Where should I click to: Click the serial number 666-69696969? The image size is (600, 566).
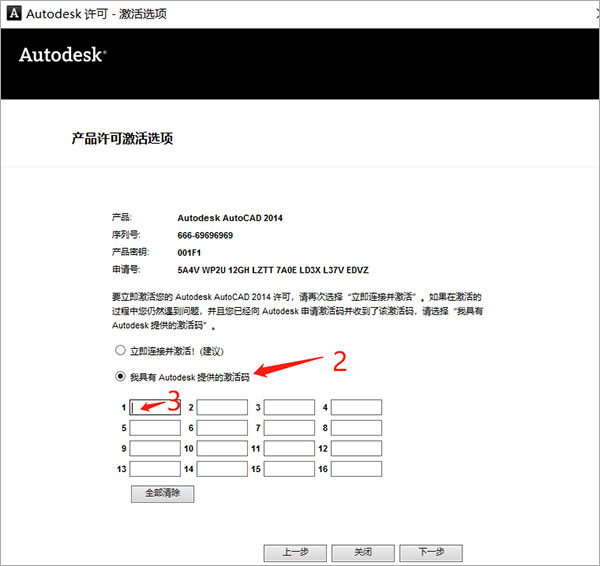click(x=205, y=235)
